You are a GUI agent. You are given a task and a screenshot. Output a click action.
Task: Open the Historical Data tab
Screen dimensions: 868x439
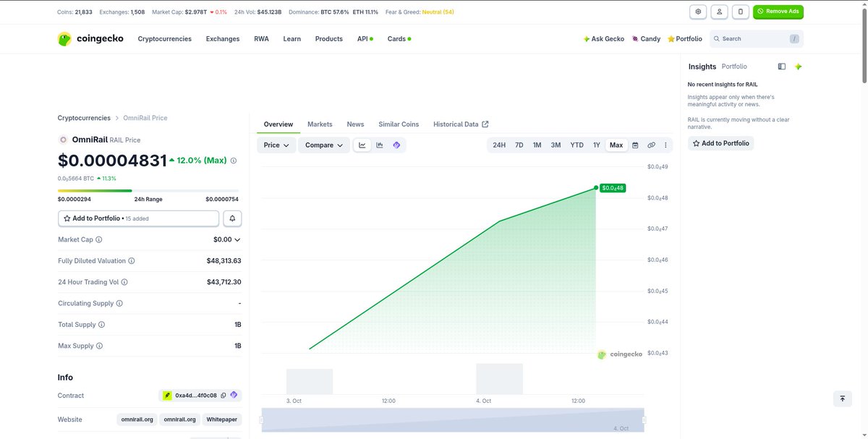tap(461, 124)
